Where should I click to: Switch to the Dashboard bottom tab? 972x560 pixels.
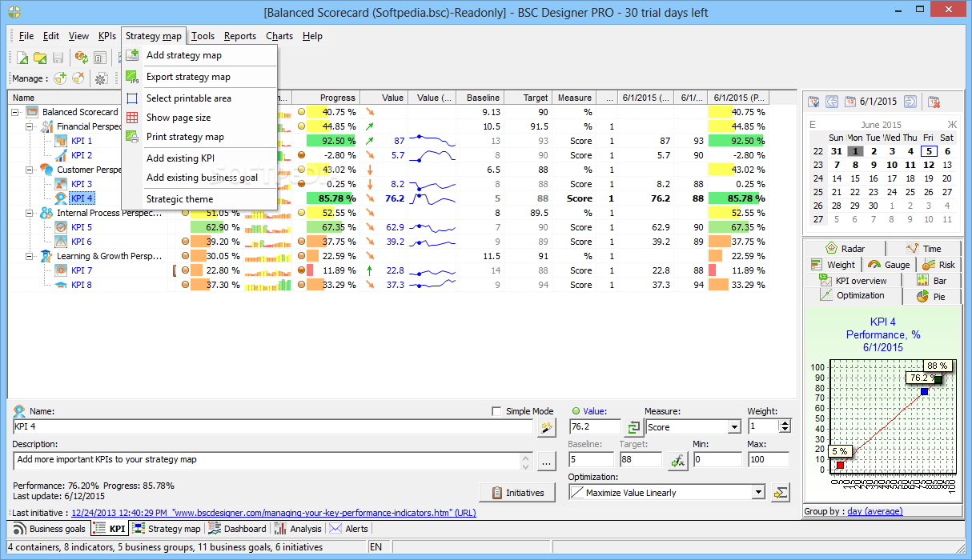(237, 529)
